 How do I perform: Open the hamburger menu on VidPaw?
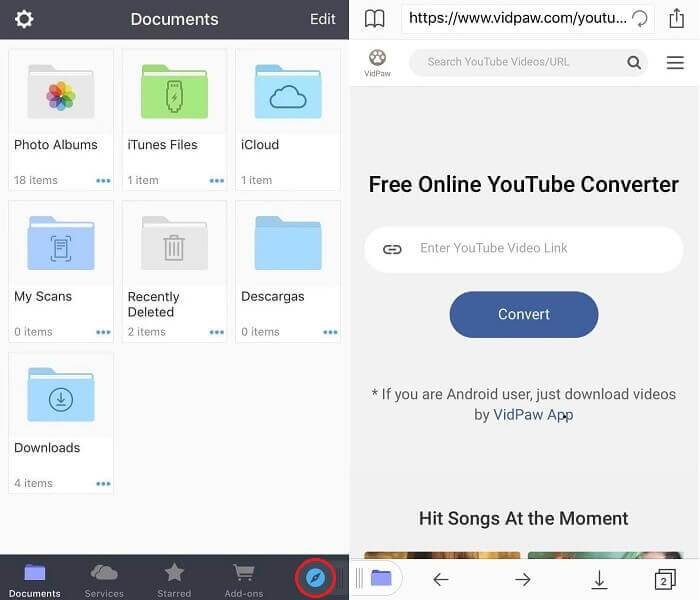[x=675, y=62]
